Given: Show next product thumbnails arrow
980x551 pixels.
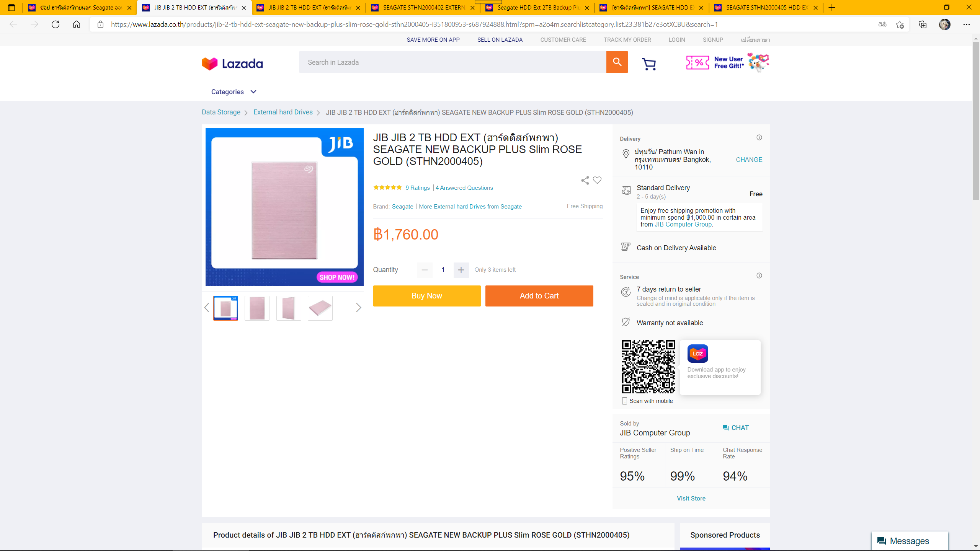Looking at the screenshot, I should [x=358, y=308].
